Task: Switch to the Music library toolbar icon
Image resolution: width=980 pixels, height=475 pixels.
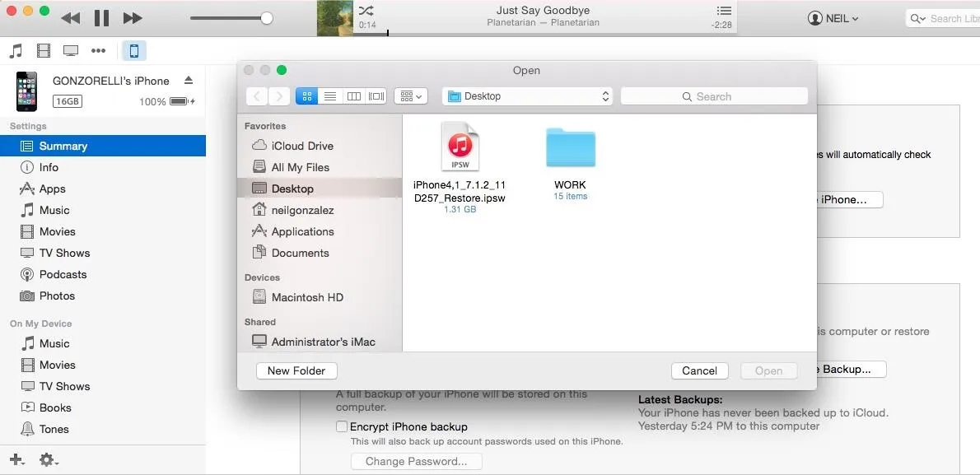Action: (x=16, y=50)
